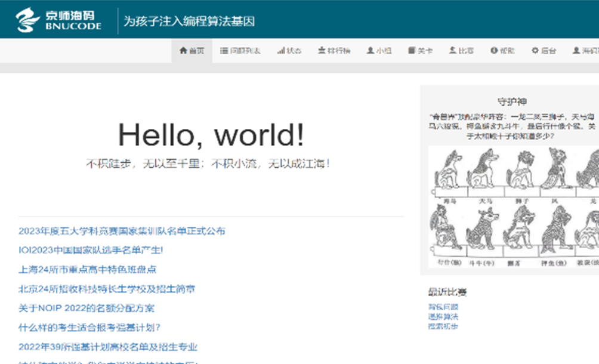Open recent contest 递推算法
This screenshot has height=364, width=599.
click(x=443, y=316)
